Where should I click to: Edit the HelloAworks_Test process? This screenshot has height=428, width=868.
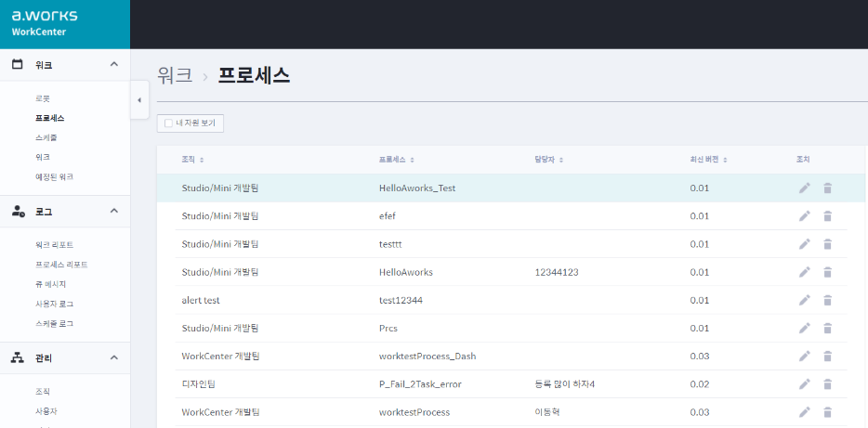pyautogui.click(x=804, y=188)
